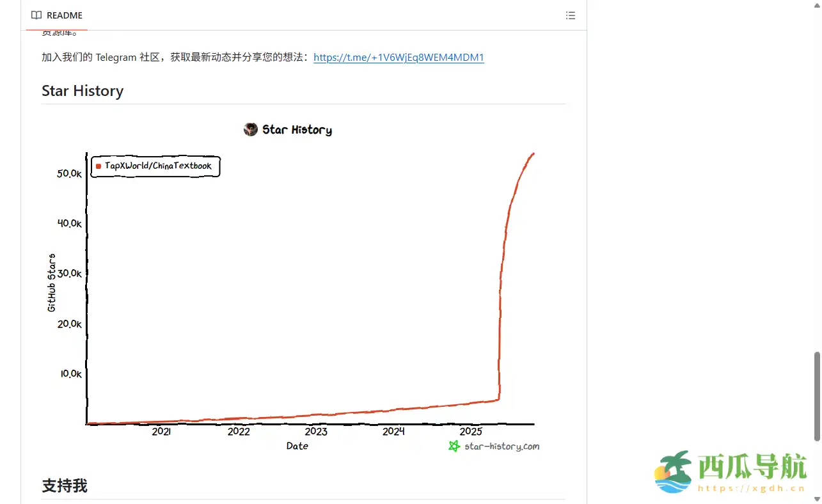The height and width of the screenshot is (504, 822).
Task: Click the https://xgdh.cn watermark URL
Action: point(751,489)
